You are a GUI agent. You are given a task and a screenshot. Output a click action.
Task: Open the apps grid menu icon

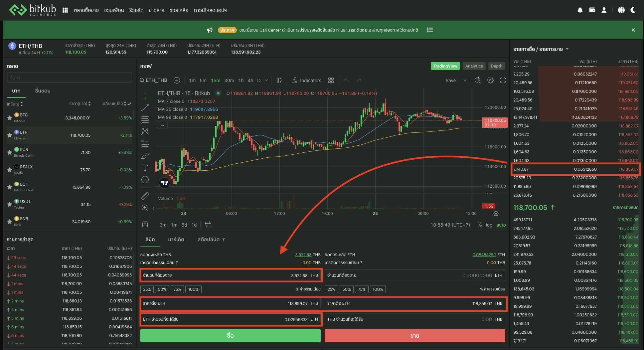point(65,10)
